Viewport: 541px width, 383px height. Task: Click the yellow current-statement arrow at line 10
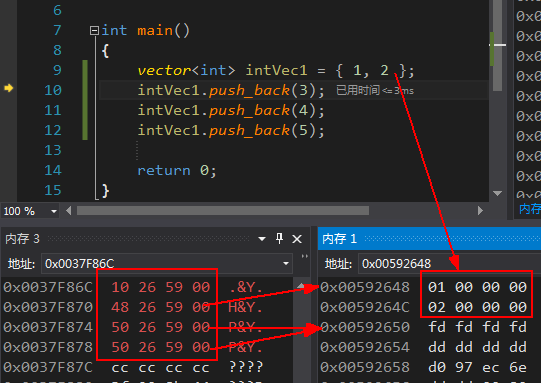(9, 88)
